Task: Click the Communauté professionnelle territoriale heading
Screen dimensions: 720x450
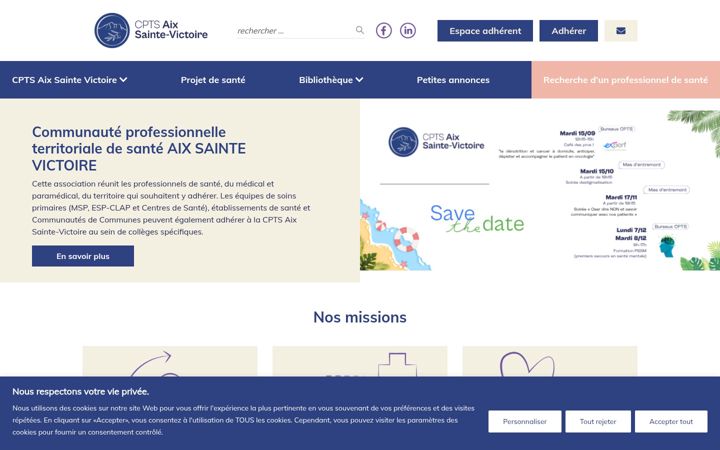Action: pos(139,148)
